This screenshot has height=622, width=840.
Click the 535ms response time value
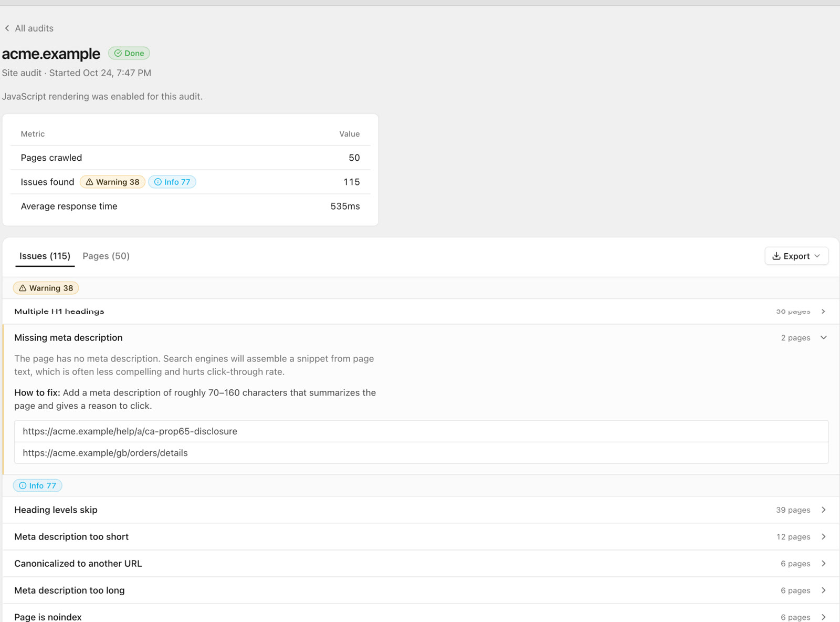[345, 206]
